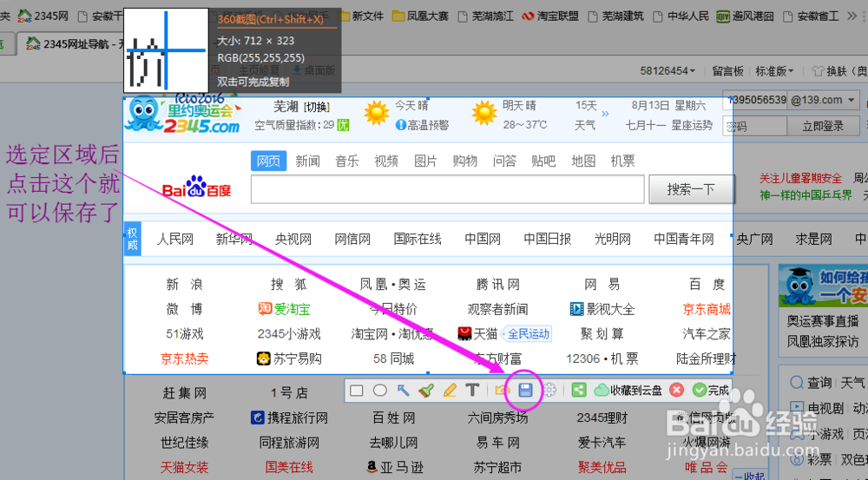Open the 京东商城 link
This screenshot has height=480, width=868.
707,309
